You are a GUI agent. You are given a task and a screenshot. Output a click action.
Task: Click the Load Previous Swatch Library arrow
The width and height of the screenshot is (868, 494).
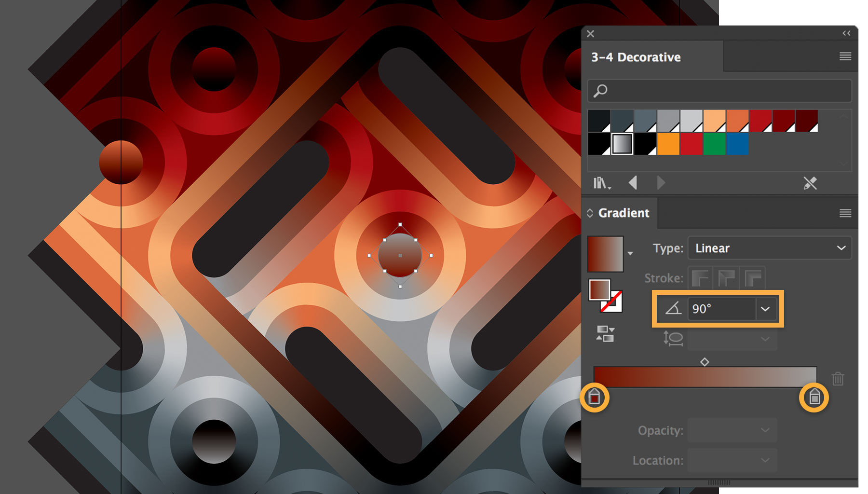pos(633,183)
